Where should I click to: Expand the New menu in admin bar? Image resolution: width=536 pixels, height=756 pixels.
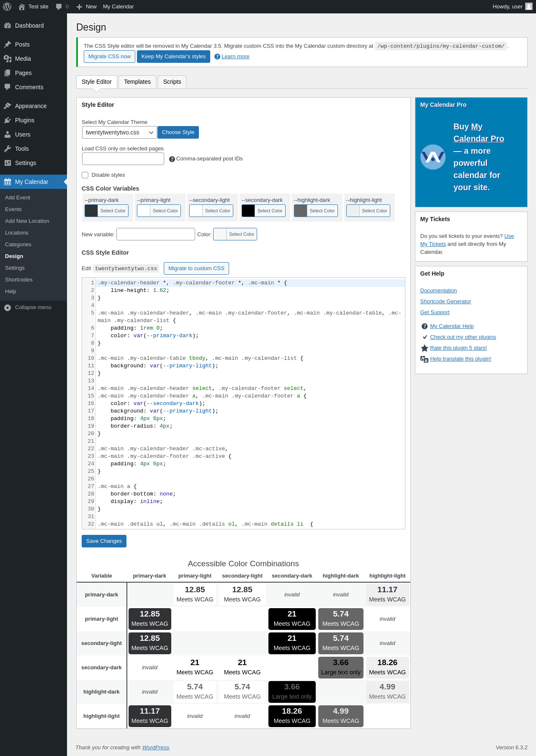pyautogui.click(x=87, y=7)
